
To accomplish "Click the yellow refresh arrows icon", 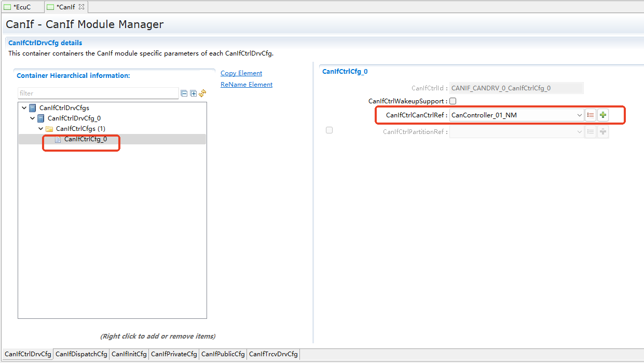I will (202, 93).
